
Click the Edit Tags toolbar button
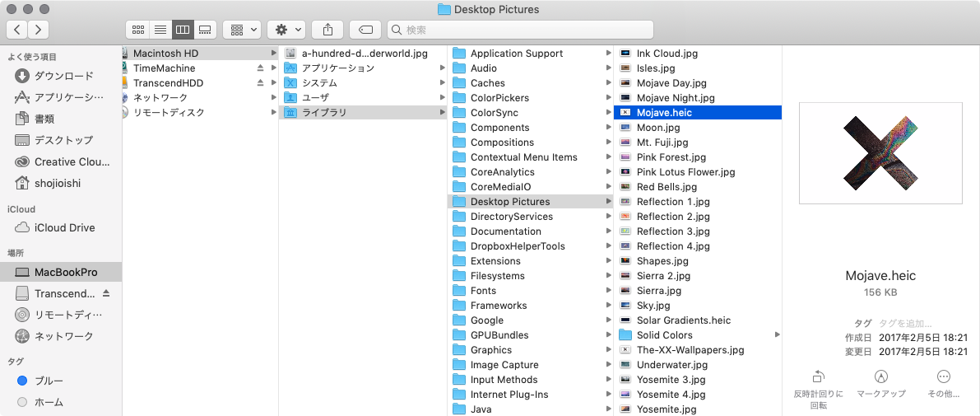tap(365, 29)
